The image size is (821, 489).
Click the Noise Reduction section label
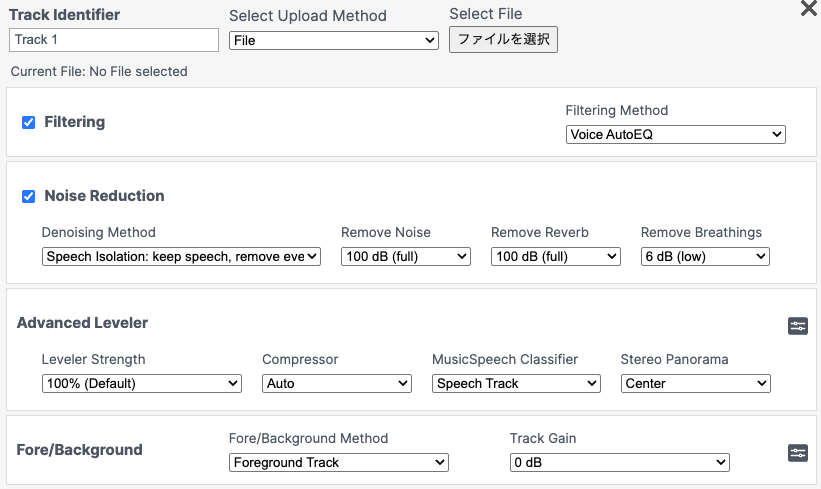[x=104, y=196]
